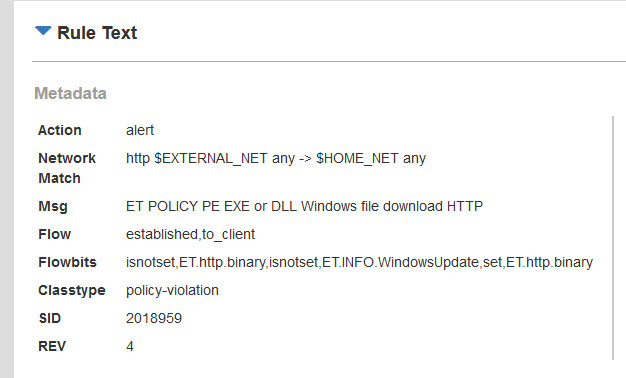626x378 pixels.
Task: Click the Network Match label
Action: click(x=67, y=168)
